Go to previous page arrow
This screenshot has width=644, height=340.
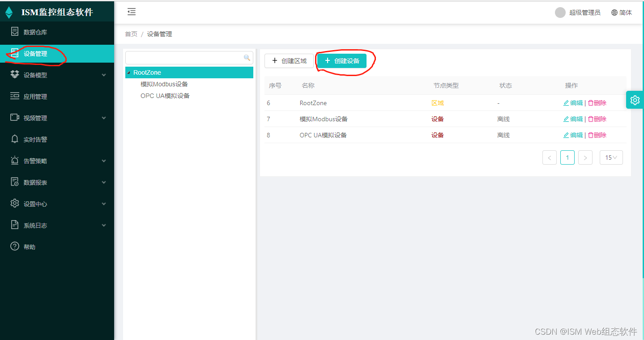pyautogui.click(x=550, y=157)
